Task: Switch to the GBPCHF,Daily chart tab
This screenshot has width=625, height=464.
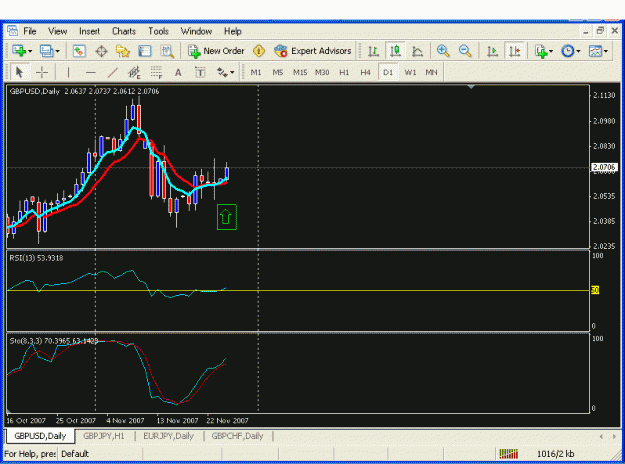Action: tap(238, 436)
